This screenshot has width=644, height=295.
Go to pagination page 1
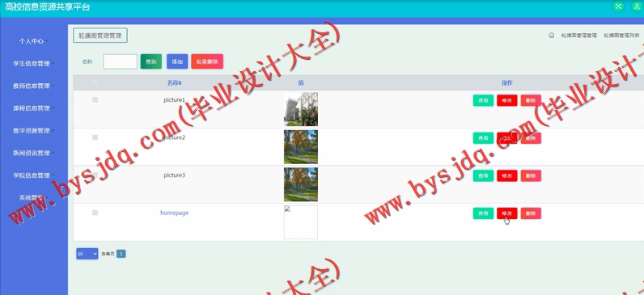121,254
